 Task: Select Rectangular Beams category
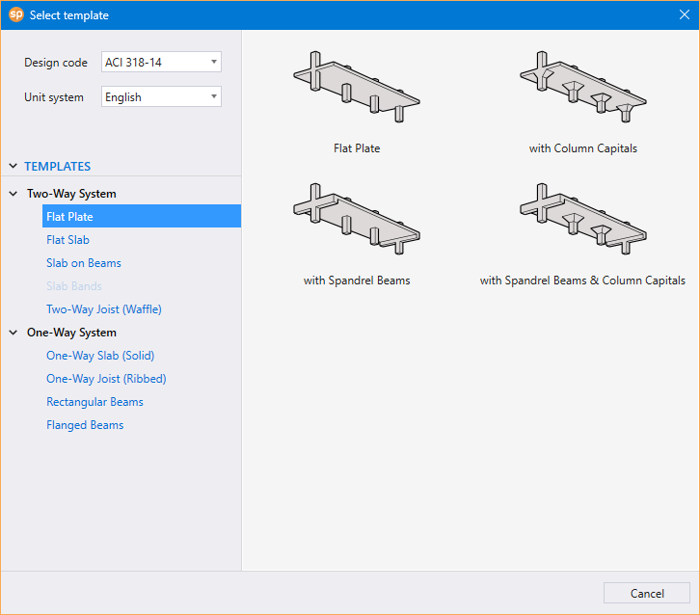(x=94, y=402)
